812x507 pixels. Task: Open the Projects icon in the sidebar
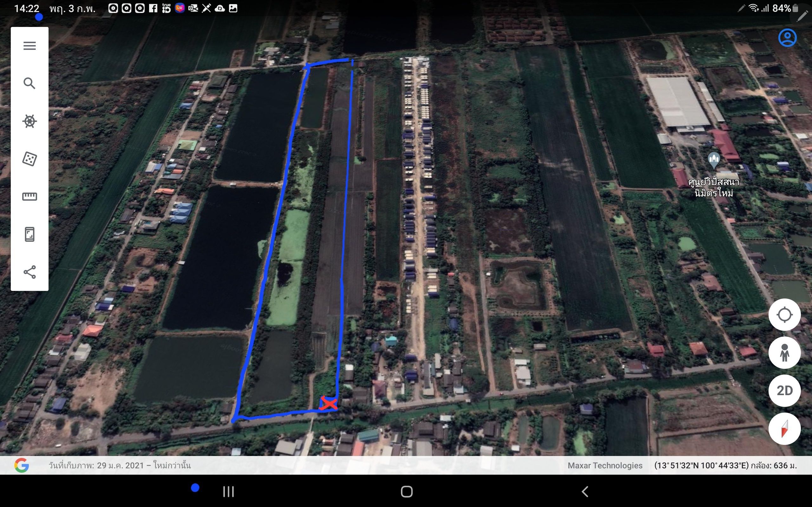tap(29, 234)
